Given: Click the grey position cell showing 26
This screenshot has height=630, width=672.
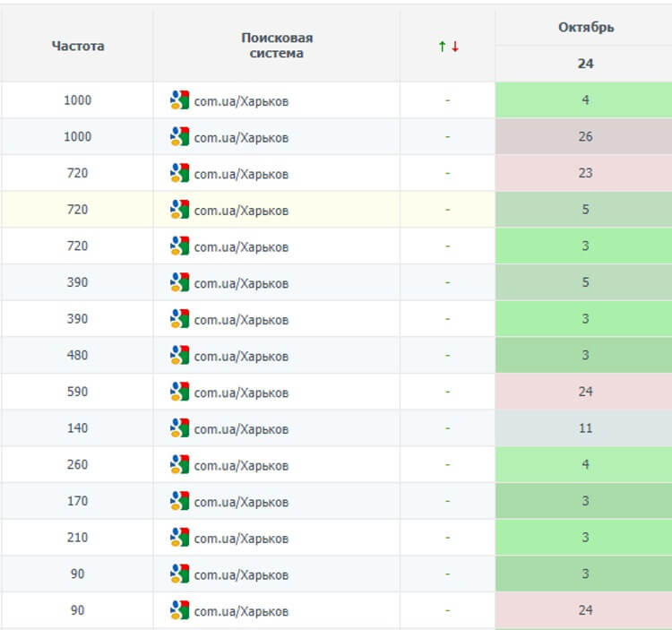Looking at the screenshot, I should coord(583,137).
